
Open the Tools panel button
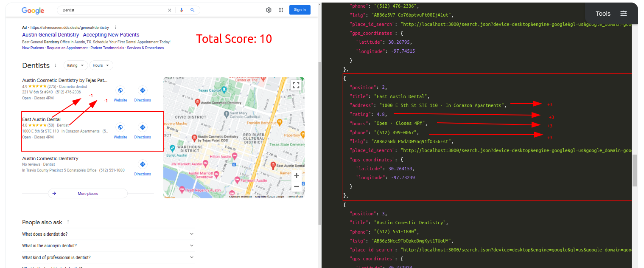(x=611, y=14)
